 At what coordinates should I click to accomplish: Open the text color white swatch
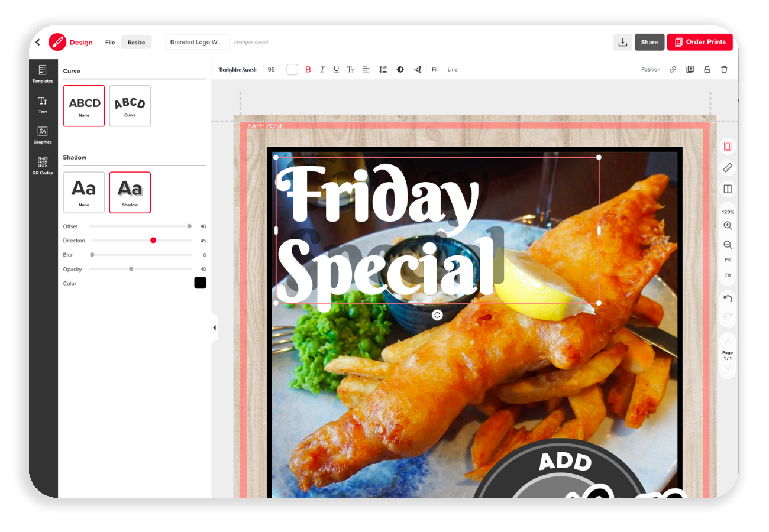[292, 69]
